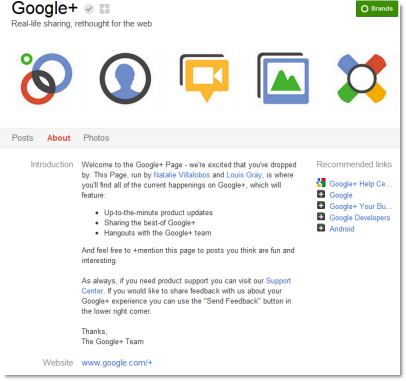Click the icon beside Google Developers link
The height and width of the screenshot is (381, 406).
pyautogui.click(x=321, y=217)
